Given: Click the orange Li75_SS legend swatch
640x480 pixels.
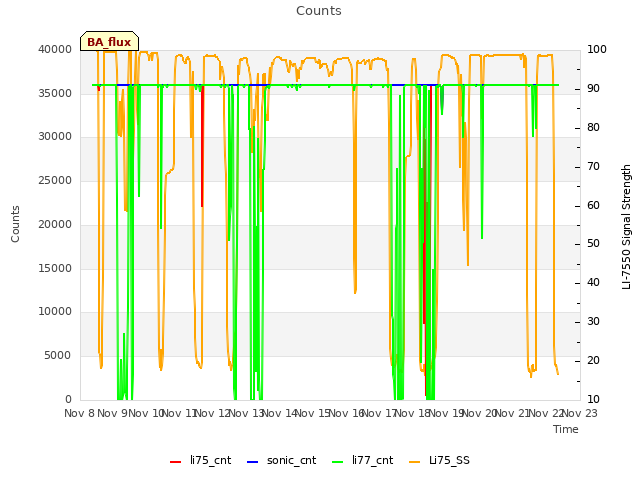Looking at the screenshot, I should tap(414, 462).
